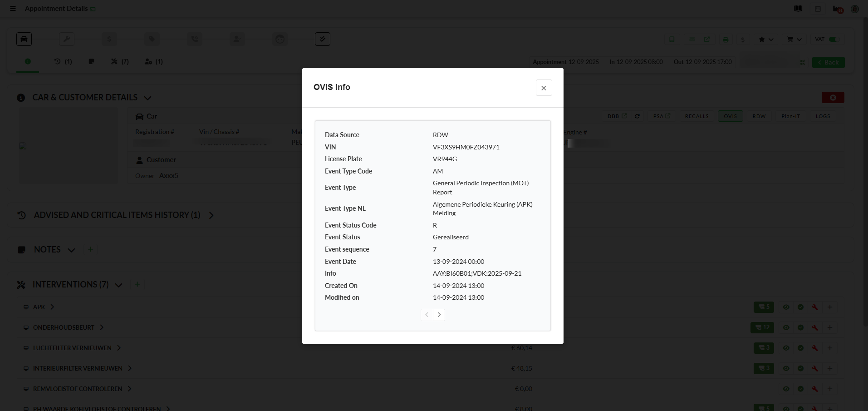Collapse the Interventions section
Screen dimensions: 868x411
[118, 285]
